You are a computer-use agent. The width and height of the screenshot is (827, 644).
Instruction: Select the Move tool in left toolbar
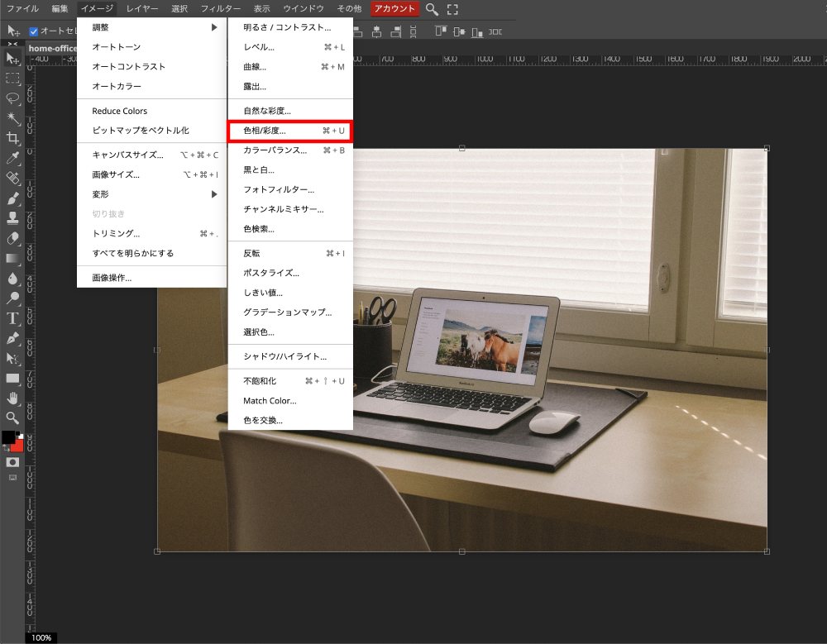pos(12,58)
